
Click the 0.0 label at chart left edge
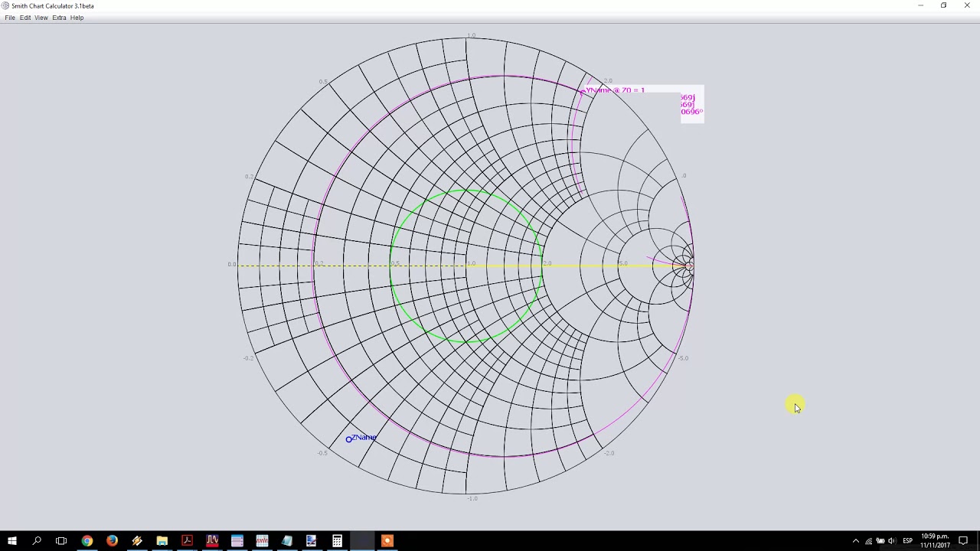coord(232,264)
